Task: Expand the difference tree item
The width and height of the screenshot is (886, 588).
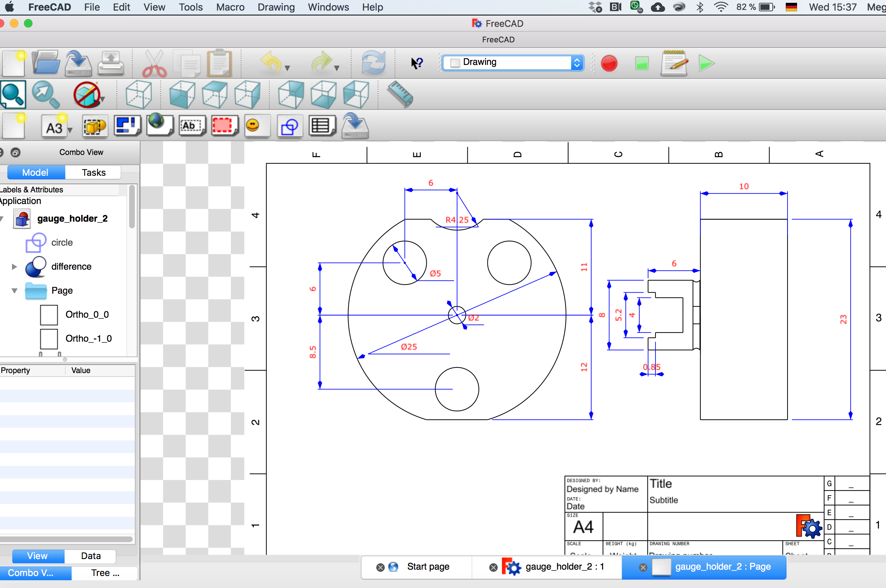Action: click(14, 266)
